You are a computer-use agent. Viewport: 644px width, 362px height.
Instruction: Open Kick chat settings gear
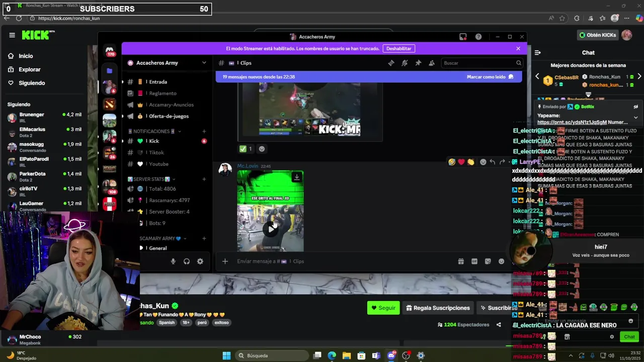(612, 337)
